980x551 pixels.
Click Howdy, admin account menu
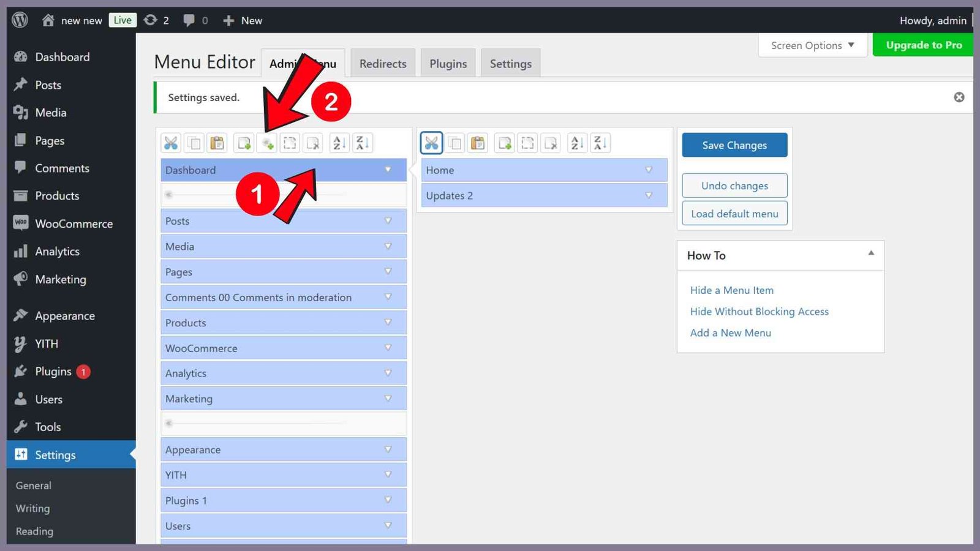pos(934,20)
